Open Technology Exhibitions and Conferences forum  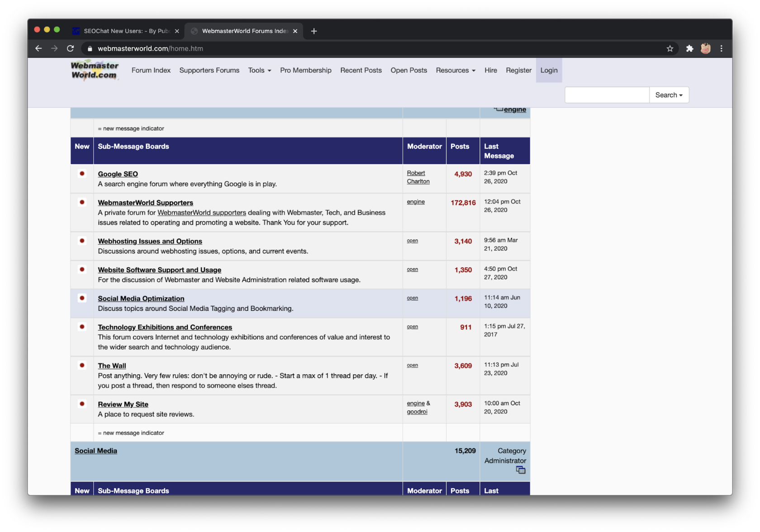coord(165,327)
